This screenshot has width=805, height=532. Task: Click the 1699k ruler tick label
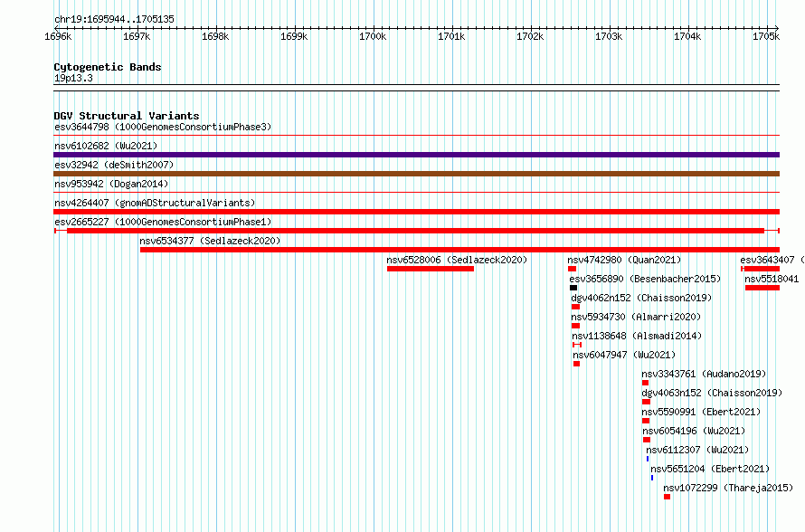[294, 36]
